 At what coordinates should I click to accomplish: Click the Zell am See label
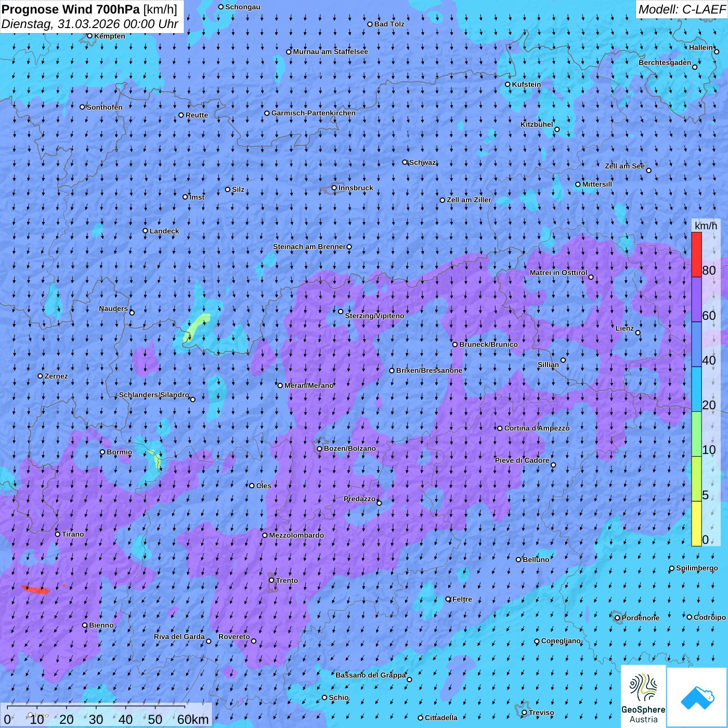click(x=625, y=166)
